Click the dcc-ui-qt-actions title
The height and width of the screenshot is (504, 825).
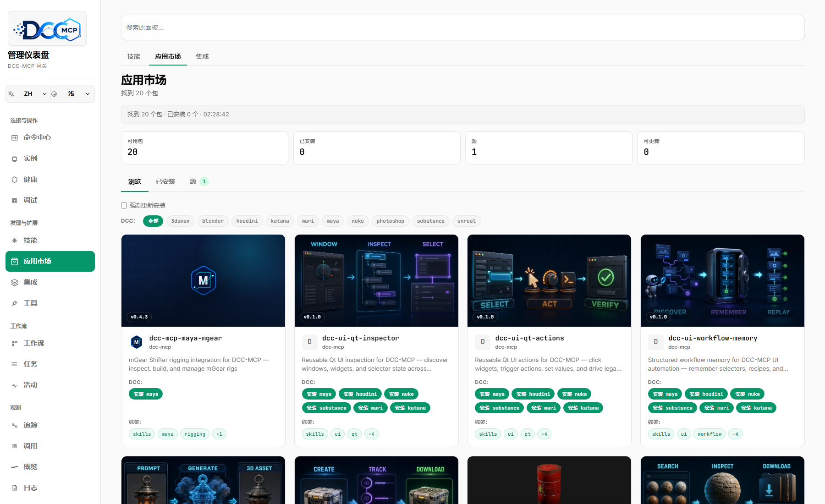coord(529,338)
